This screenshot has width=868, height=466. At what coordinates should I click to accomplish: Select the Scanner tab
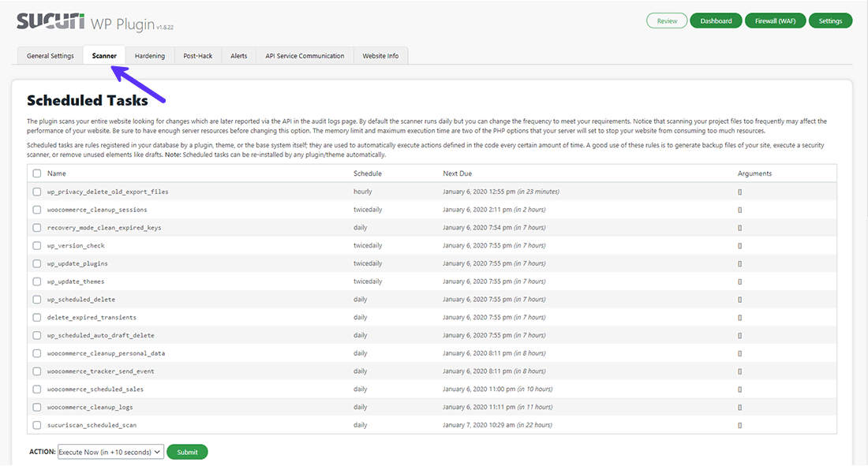pyautogui.click(x=104, y=56)
